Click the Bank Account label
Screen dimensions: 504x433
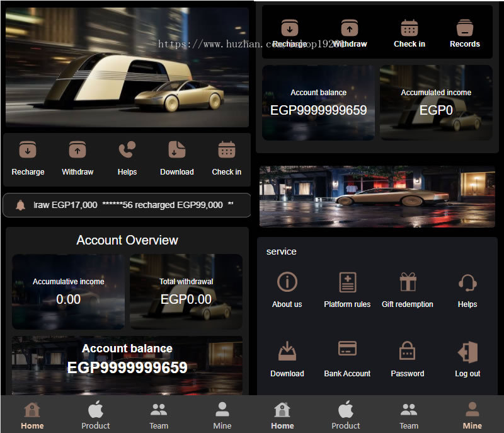click(x=347, y=374)
